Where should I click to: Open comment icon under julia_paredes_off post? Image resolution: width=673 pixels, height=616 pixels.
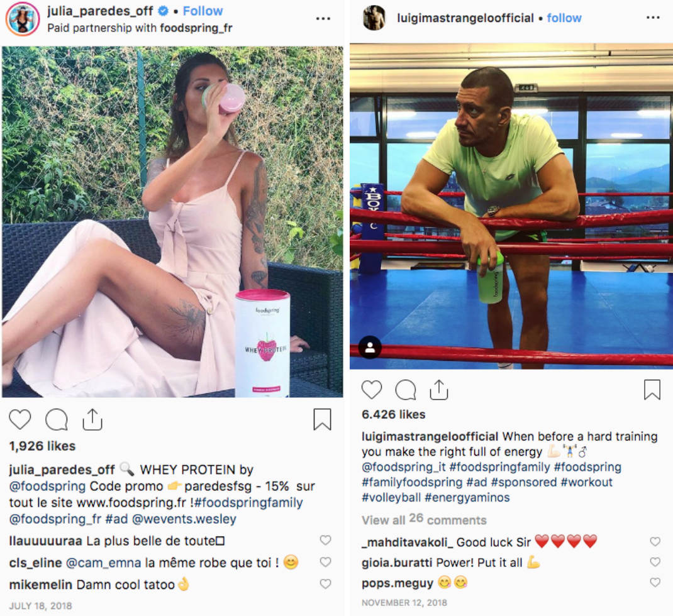(x=57, y=419)
